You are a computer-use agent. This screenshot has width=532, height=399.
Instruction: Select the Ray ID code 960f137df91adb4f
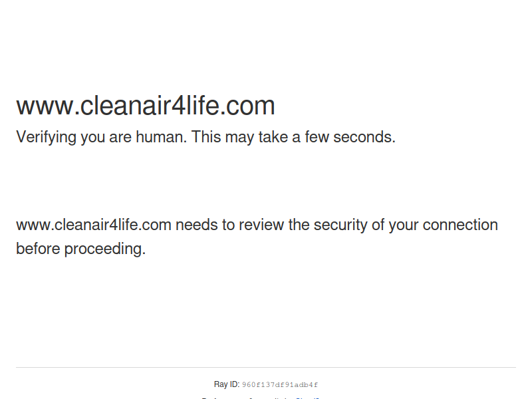(x=280, y=385)
